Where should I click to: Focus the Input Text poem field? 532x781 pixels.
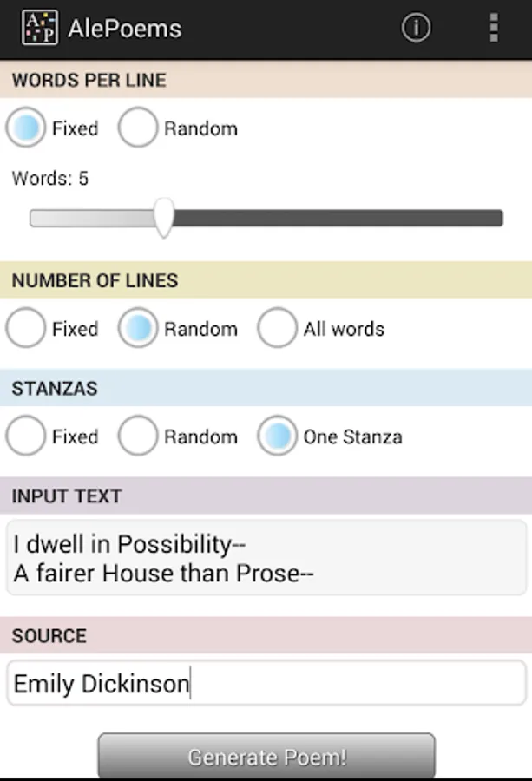pyautogui.click(x=266, y=558)
